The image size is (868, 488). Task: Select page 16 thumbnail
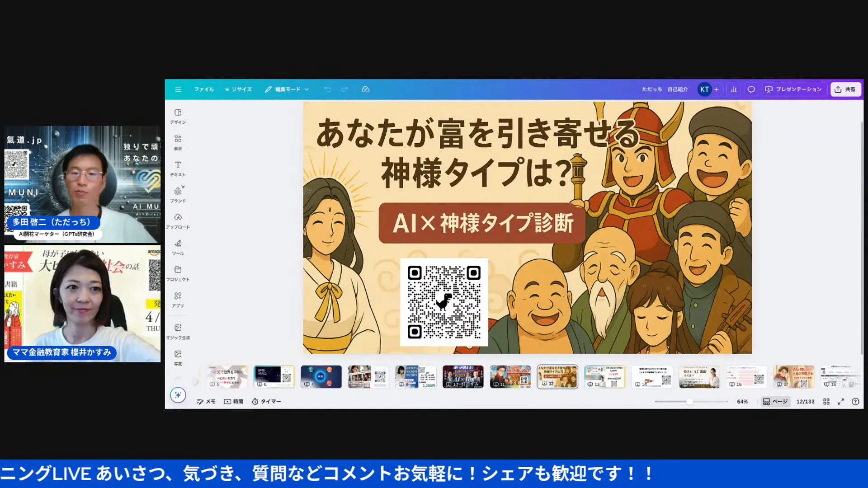click(x=746, y=377)
